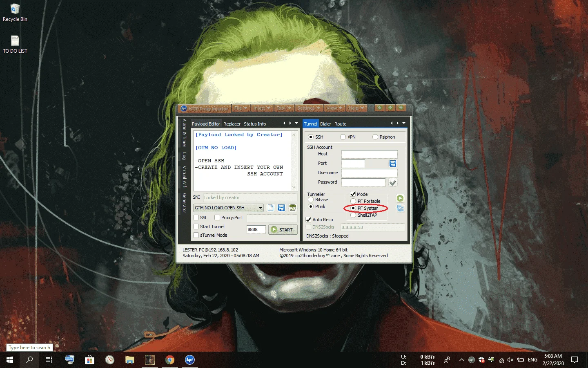Click the recycle bin delete config icon
588x368 pixels.
click(293, 208)
